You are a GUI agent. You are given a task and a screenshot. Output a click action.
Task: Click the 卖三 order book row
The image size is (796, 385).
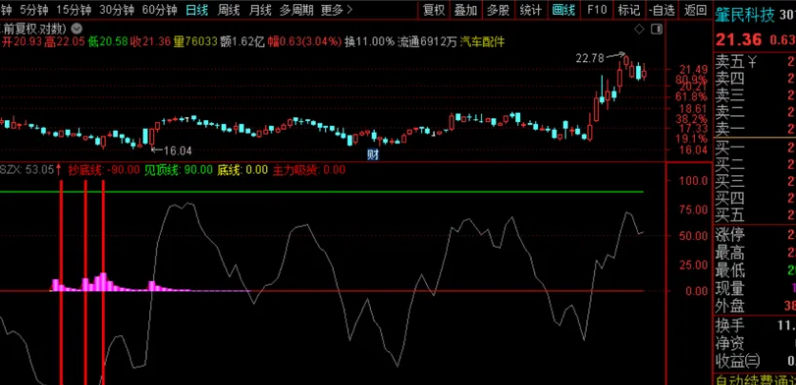click(x=755, y=95)
